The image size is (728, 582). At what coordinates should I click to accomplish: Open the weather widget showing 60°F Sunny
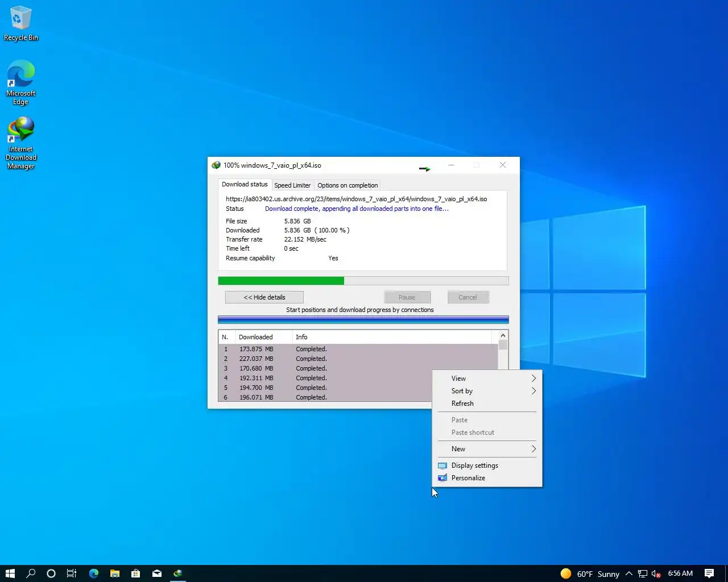590,573
